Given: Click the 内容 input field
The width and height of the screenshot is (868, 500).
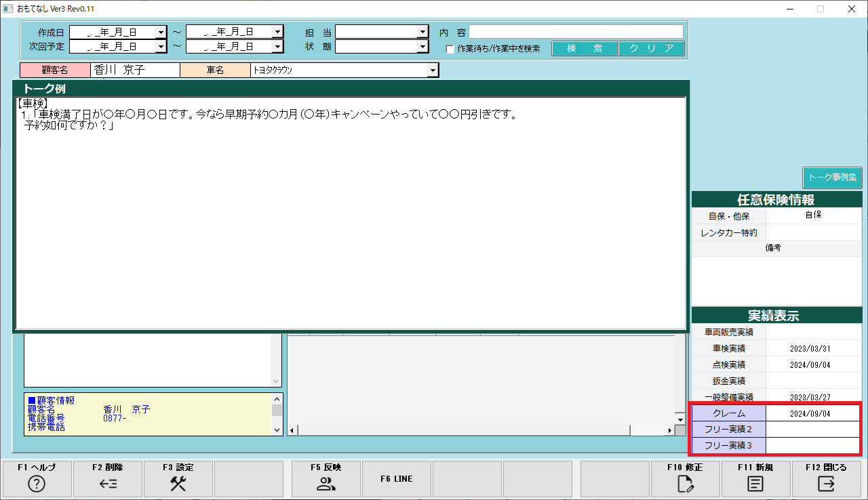Looking at the screenshot, I should coord(576,31).
